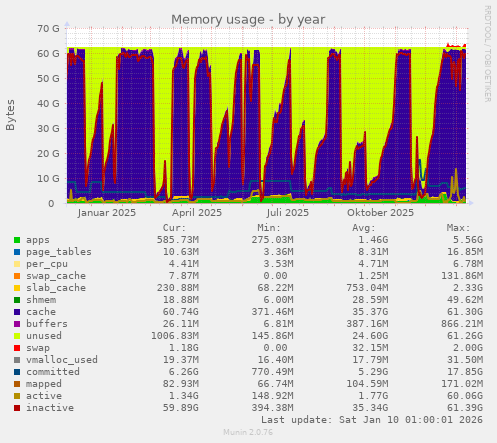Click the 'Min:' column header

[269, 228]
